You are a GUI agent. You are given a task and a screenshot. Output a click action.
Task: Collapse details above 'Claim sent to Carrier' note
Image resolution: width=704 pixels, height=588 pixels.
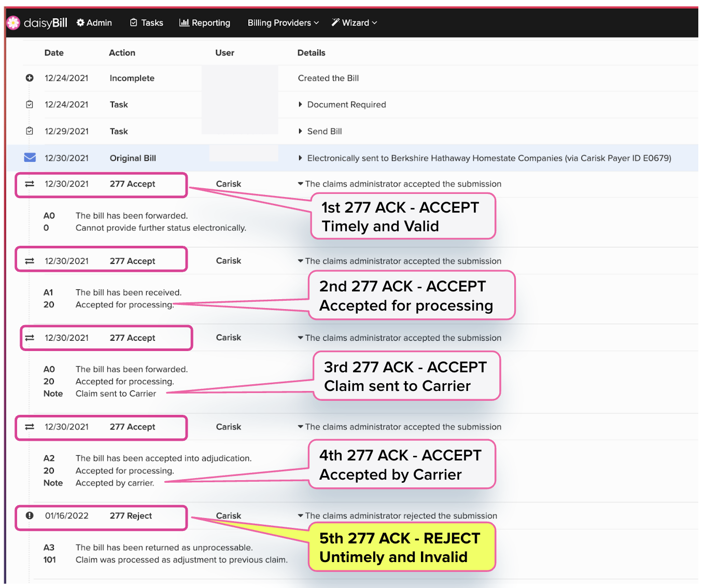[300, 338]
